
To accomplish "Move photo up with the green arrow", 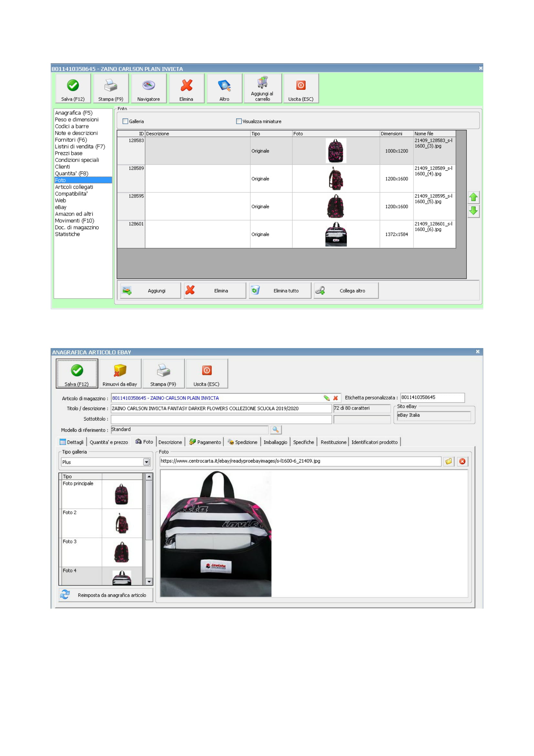I will [x=473, y=197].
